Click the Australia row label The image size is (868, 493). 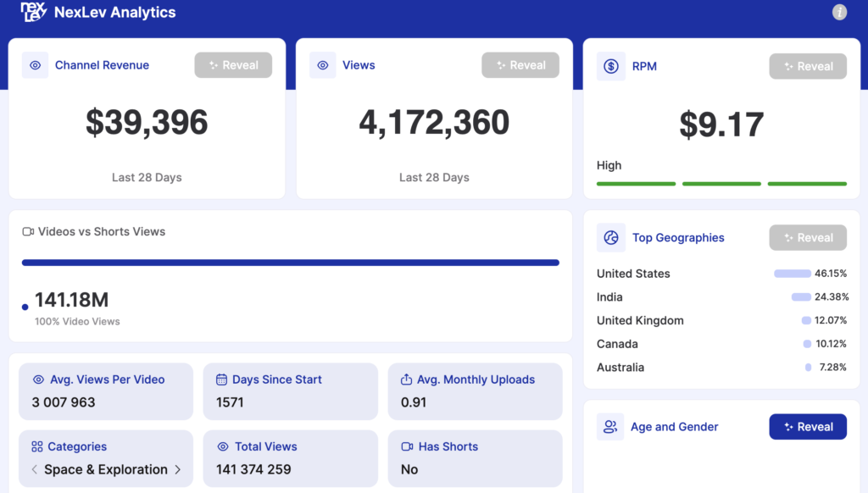(x=620, y=368)
